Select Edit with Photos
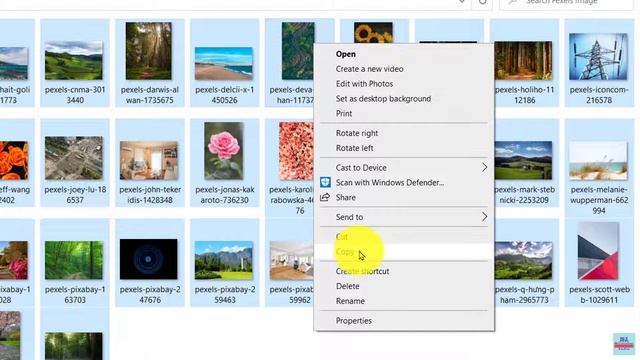The width and height of the screenshot is (640, 360). [364, 84]
